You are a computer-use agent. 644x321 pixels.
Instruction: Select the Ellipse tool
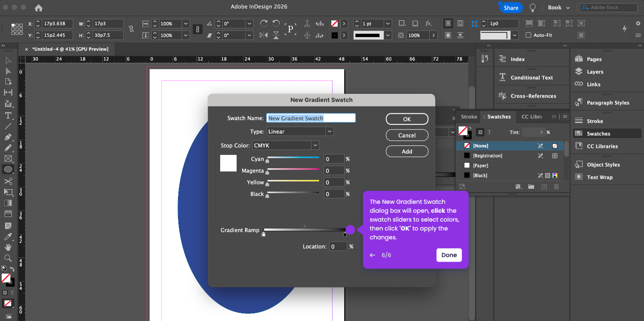tap(8, 170)
